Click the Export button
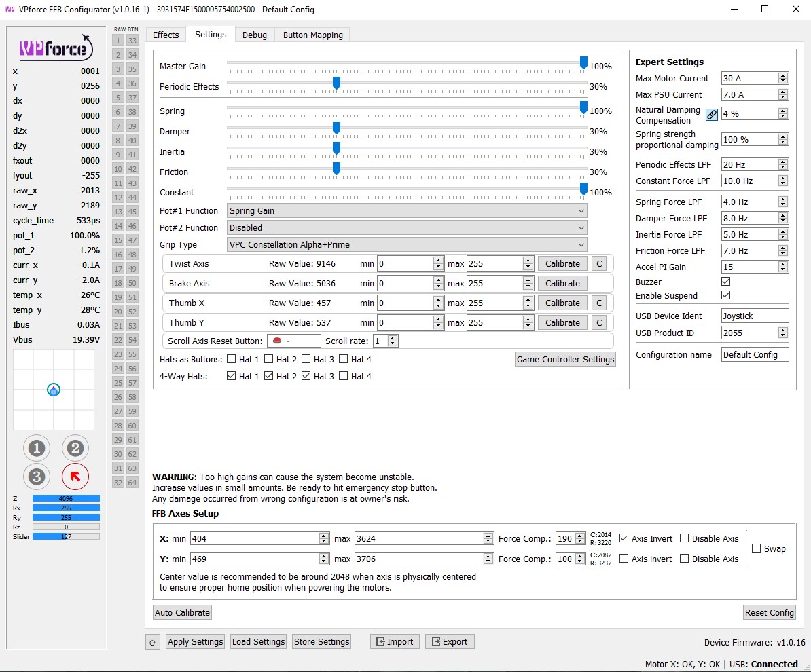The width and height of the screenshot is (811, 672). tap(450, 641)
